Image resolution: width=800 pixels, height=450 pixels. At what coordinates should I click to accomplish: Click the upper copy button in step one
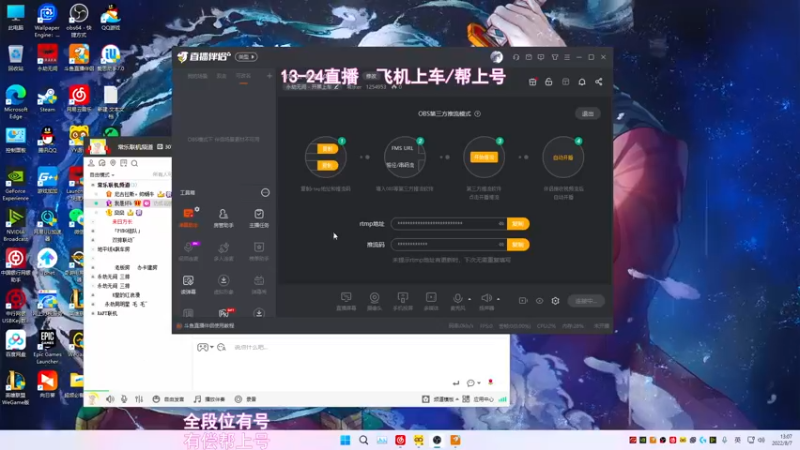pyautogui.click(x=327, y=148)
